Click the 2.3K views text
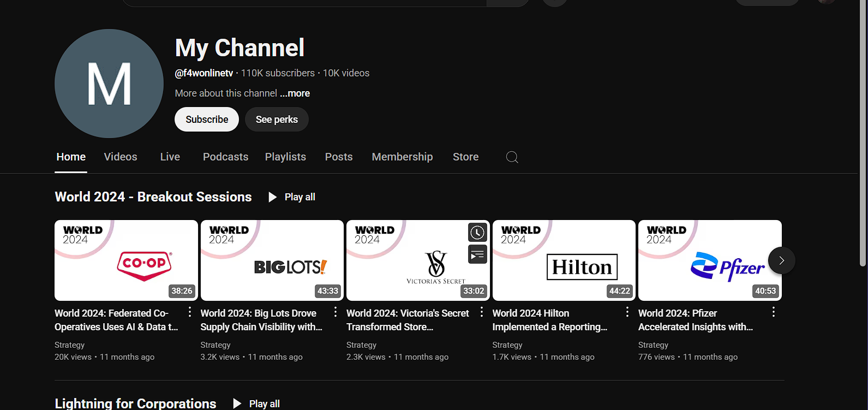 [x=366, y=357]
